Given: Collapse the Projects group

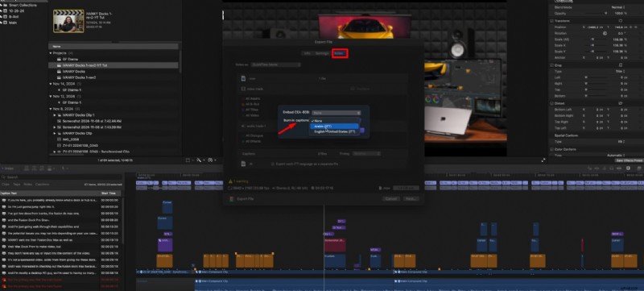Looking at the screenshot, I should click(51, 53).
